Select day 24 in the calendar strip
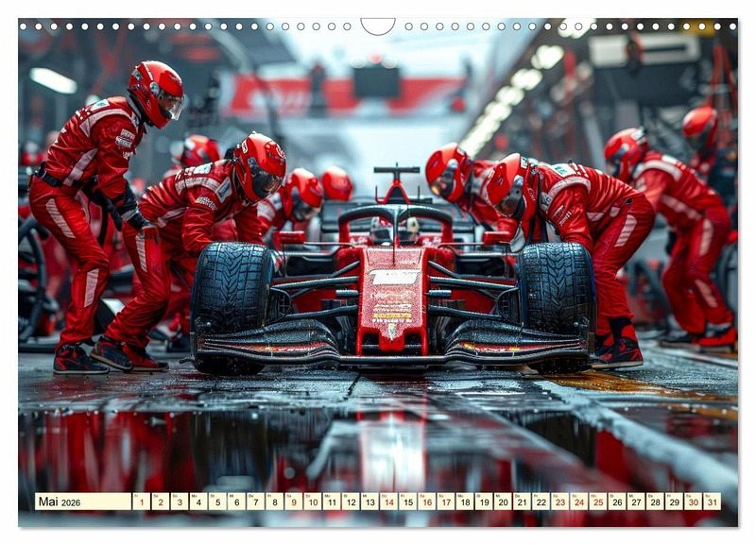This screenshot has width=756, height=545. tap(578, 502)
